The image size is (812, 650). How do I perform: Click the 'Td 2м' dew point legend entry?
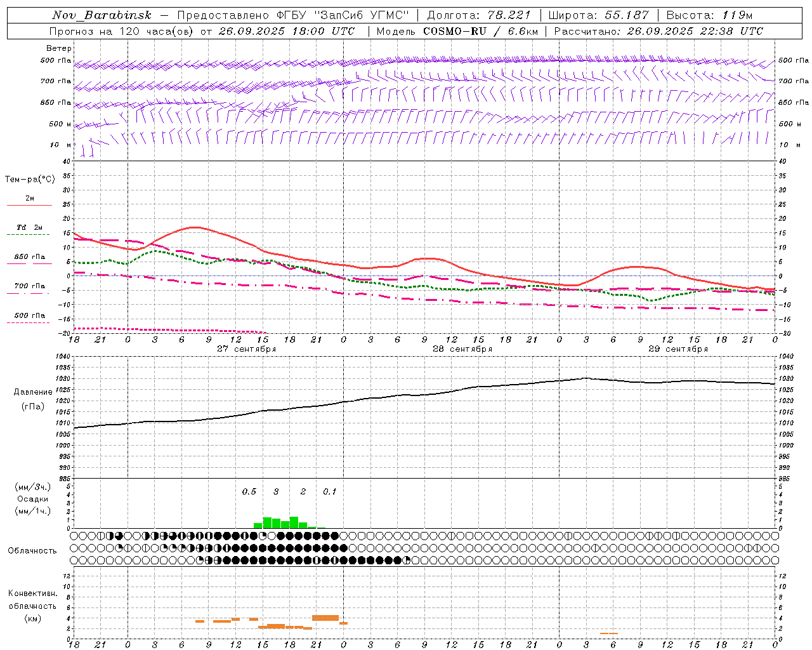30,227
